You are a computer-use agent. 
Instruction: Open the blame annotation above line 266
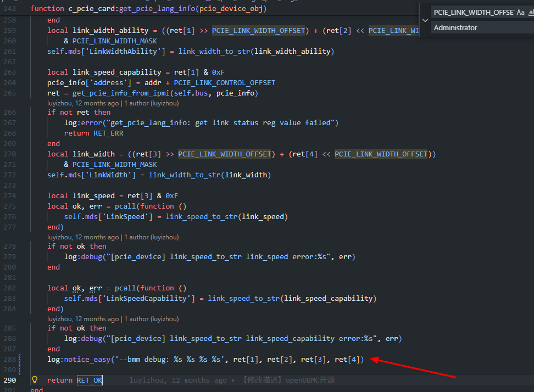[x=82, y=103]
